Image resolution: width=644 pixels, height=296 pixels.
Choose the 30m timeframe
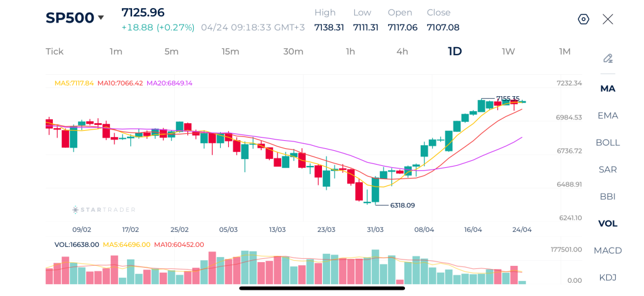pos(293,52)
